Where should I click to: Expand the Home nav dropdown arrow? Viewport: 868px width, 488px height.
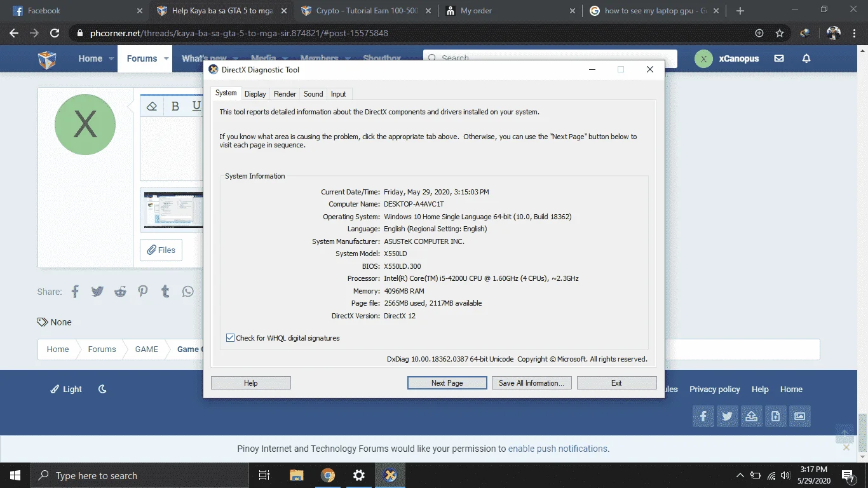(x=112, y=58)
